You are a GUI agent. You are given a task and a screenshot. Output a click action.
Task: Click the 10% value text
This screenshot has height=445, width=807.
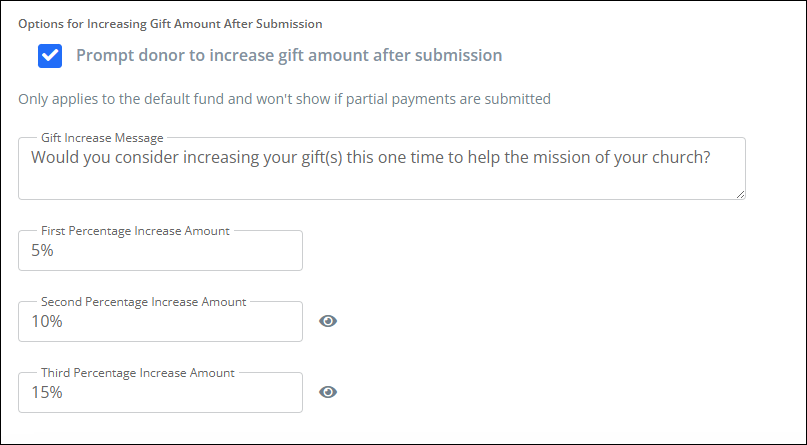point(46,322)
